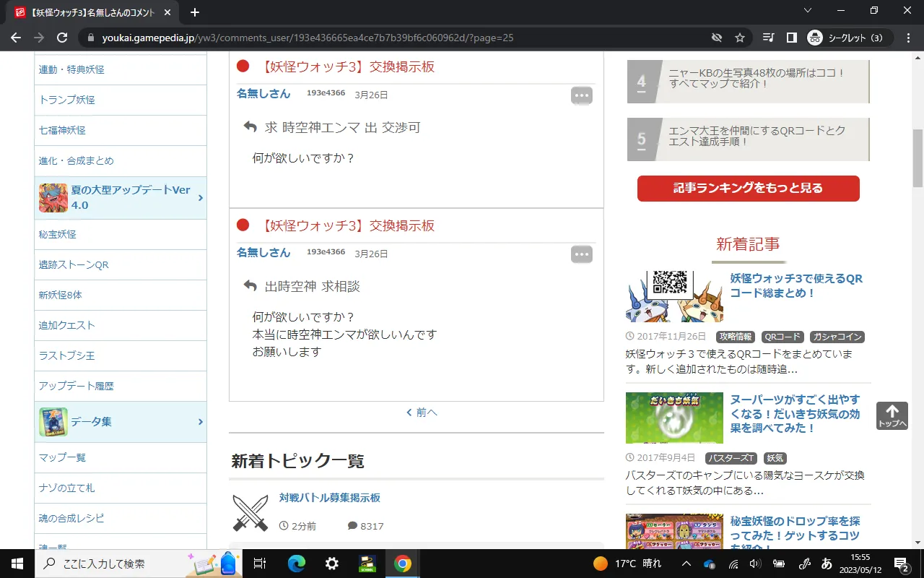This screenshot has height=578, width=924.
Task: Open article 妖怪ウォッチ3で使えるQRコード総まとめ
Action: tap(796, 286)
